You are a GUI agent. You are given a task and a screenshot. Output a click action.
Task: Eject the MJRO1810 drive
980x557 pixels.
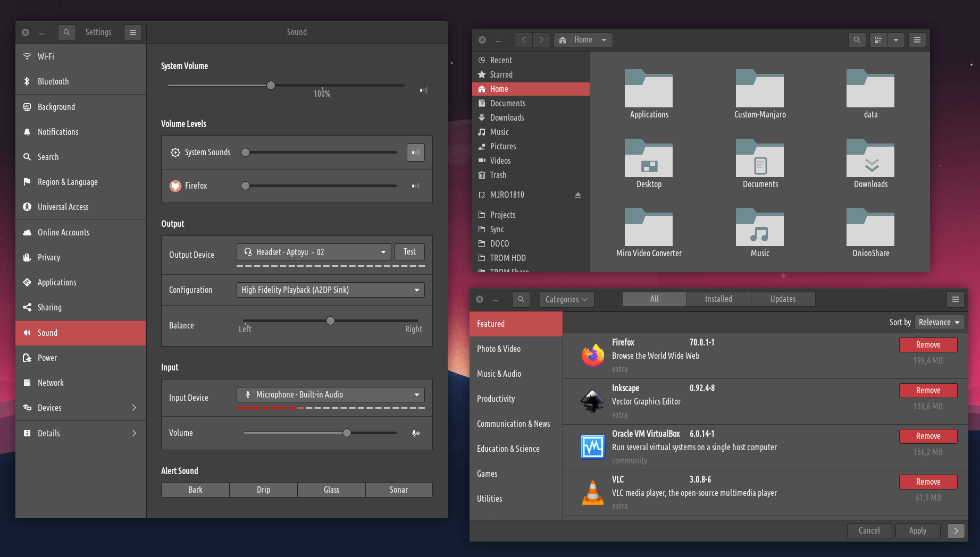point(577,195)
